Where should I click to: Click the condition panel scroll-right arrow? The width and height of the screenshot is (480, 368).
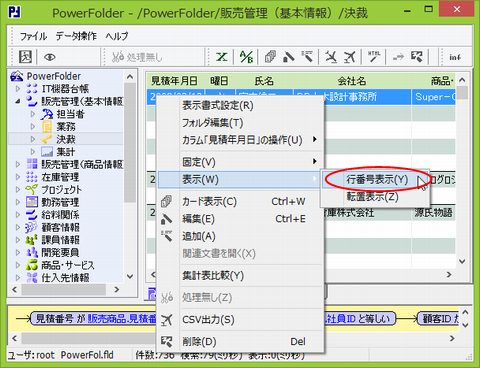pos(452,338)
